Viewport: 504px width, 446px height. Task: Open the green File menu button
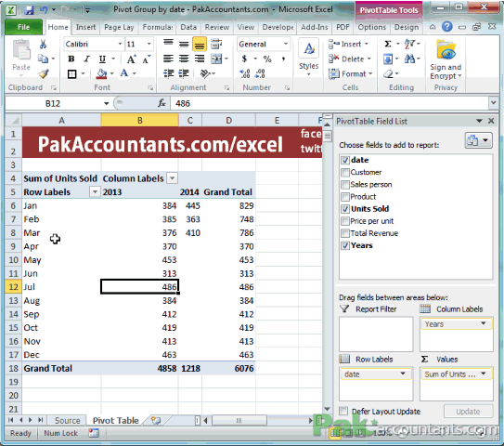coord(23,27)
